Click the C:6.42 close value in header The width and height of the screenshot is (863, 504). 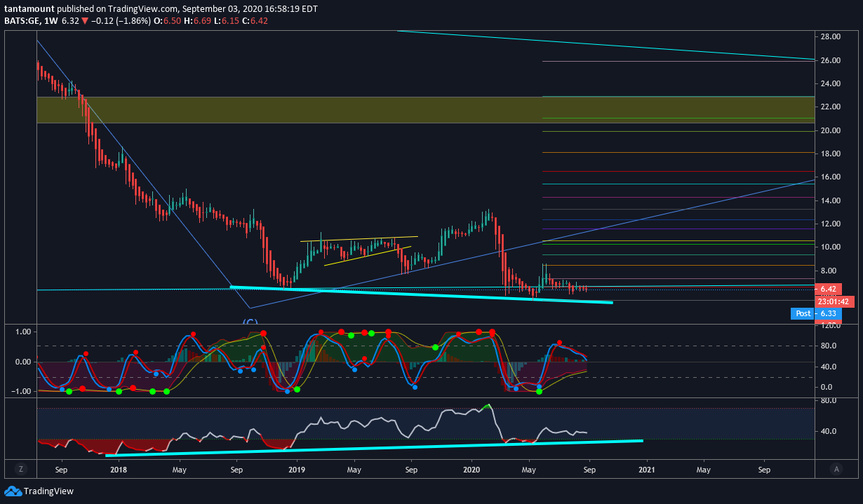click(x=253, y=21)
